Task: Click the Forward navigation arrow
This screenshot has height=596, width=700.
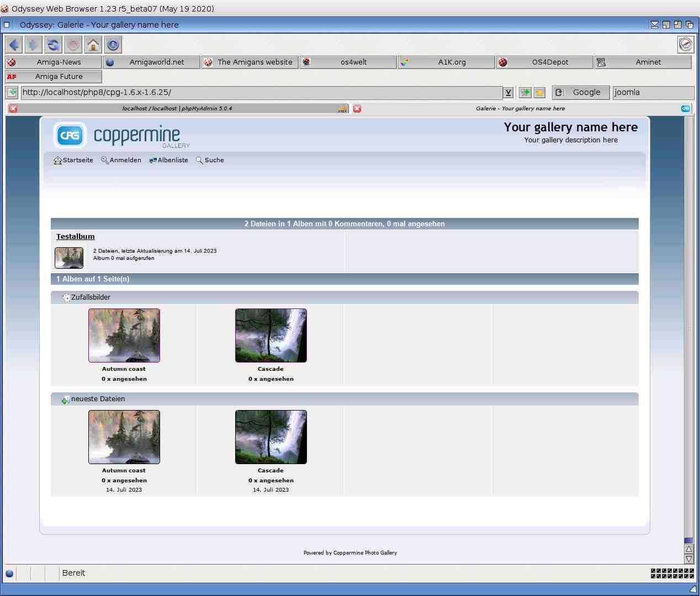Action: pos(34,45)
